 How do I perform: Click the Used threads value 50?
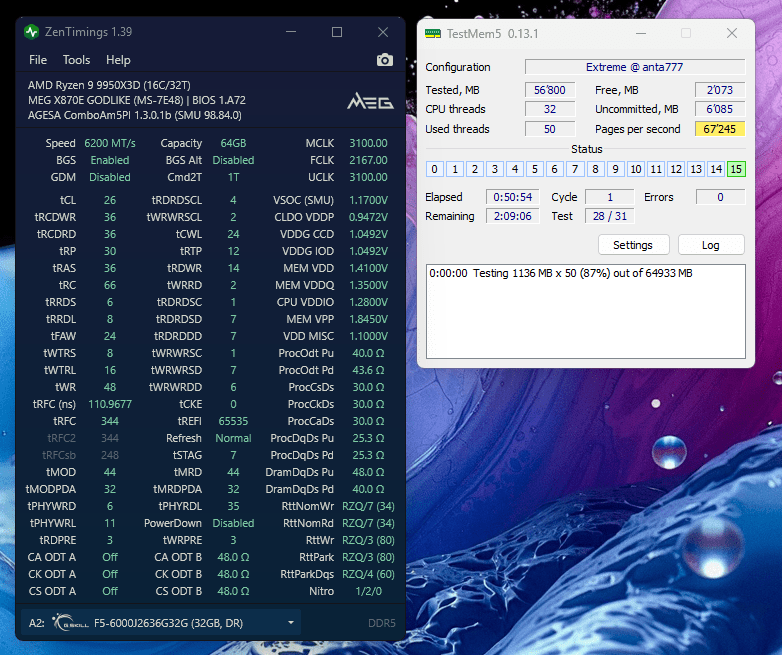[550, 129]
